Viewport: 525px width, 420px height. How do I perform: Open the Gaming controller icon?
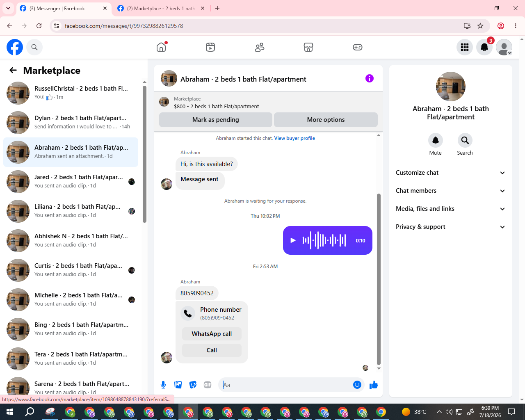click(x=358, y=47)
